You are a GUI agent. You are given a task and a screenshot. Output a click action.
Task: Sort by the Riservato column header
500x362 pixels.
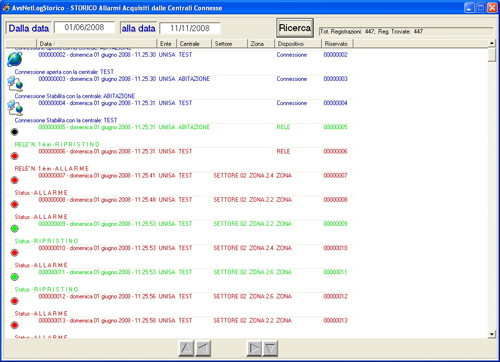(337, 44)
